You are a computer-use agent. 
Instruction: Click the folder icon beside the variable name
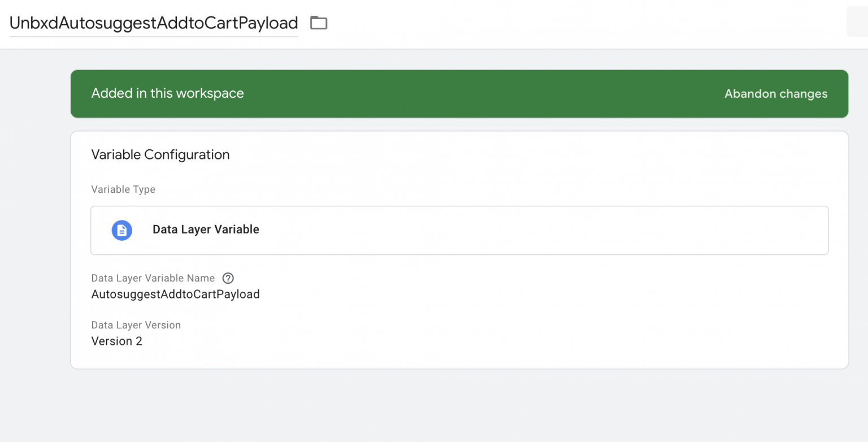[319, 23]
